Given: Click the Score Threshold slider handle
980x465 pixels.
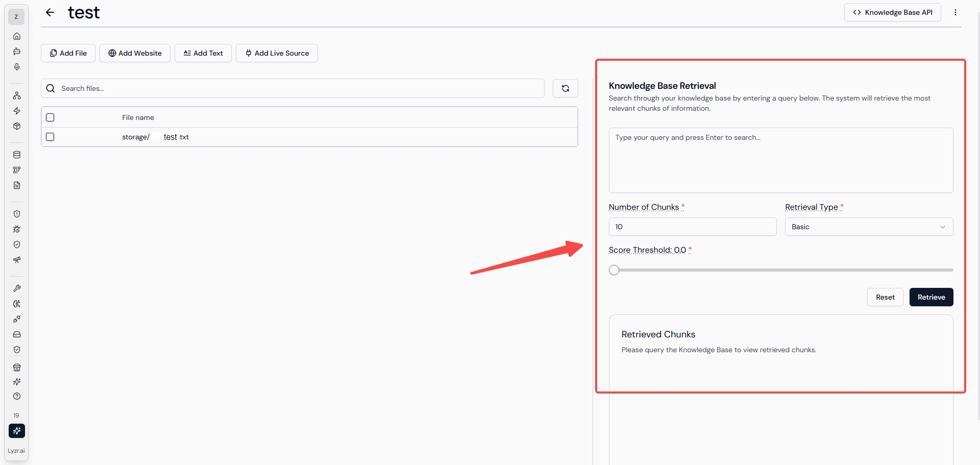Looking at the screenshot, I should (x=614, y=270).
